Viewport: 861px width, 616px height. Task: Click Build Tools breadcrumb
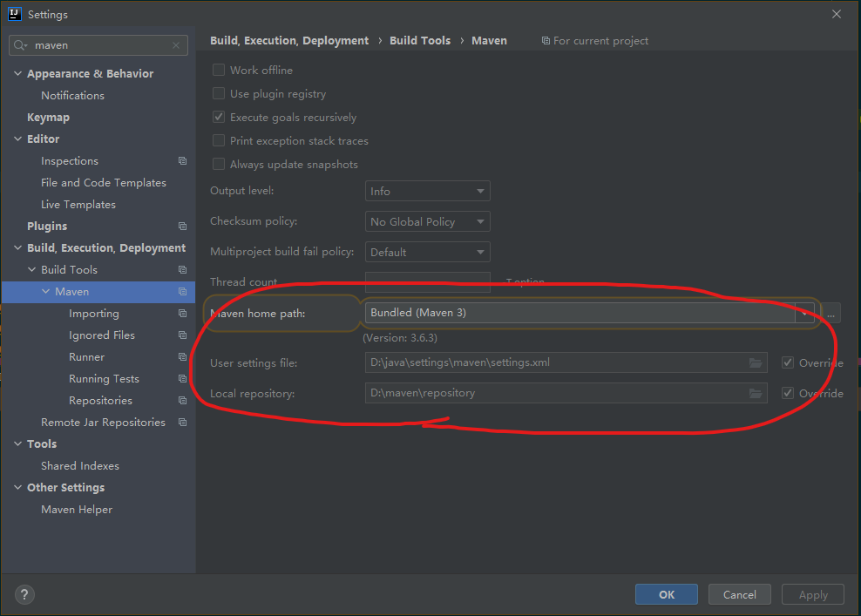[420, 41]
